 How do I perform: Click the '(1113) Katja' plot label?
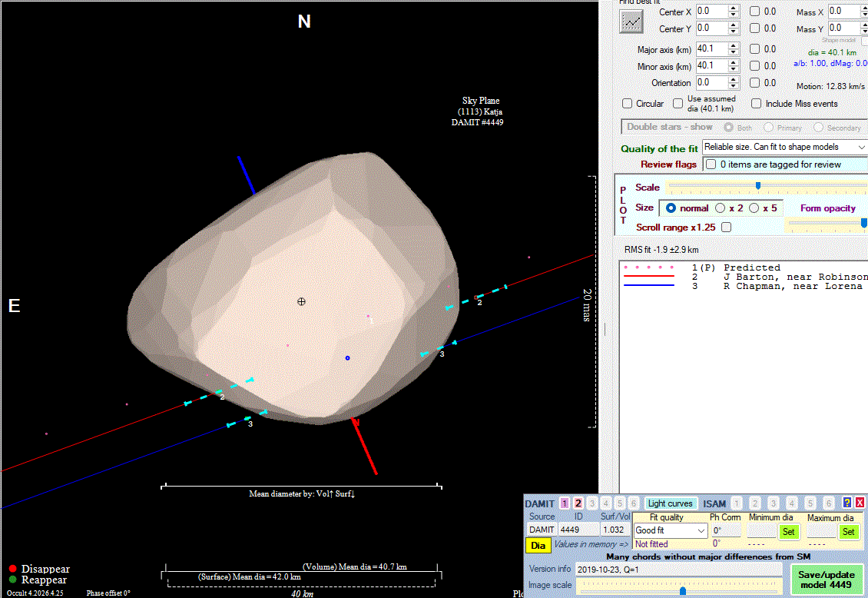tap(480, 112)
